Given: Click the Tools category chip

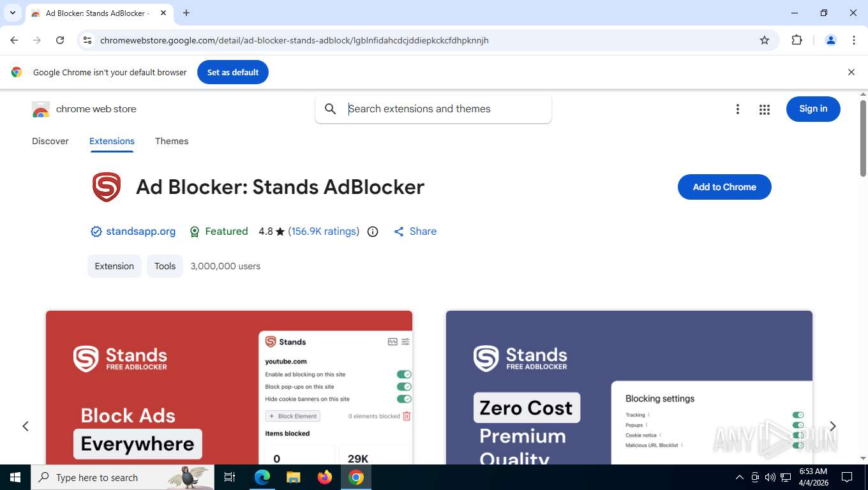Looking at the screenshot, I should 165,266.
